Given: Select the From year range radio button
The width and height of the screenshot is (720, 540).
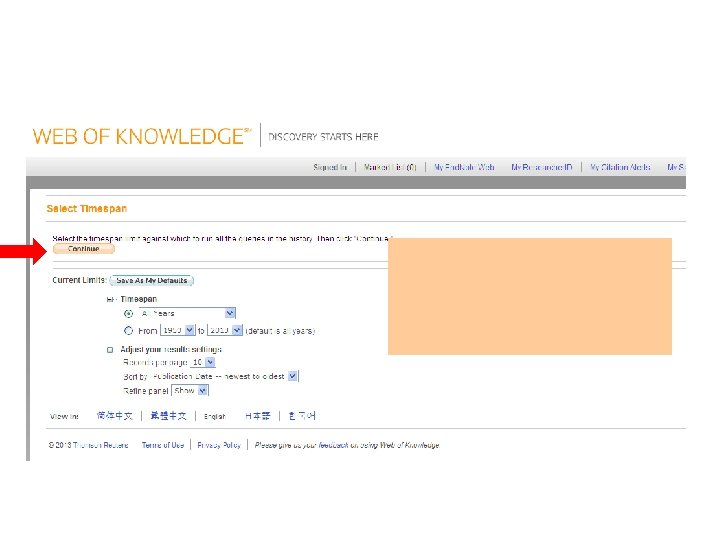Looking at the screenshot, I should pos(129,331).
